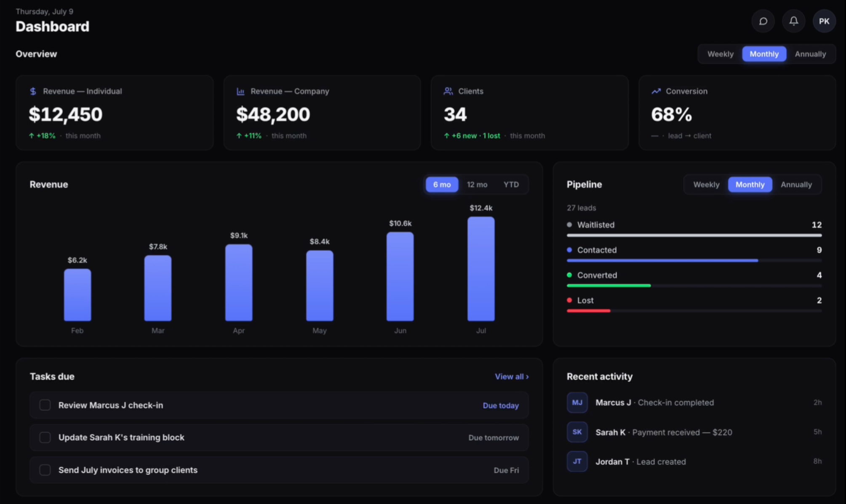
Task: Click the Jun revenue bar
Action: pyautogui.click(x=400, y=276)
